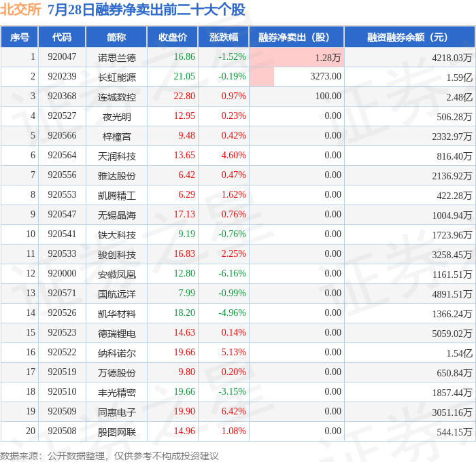
Task: Click the 德瑞锂电 balance 5059.02万
Action: click(x=452, y=334)
